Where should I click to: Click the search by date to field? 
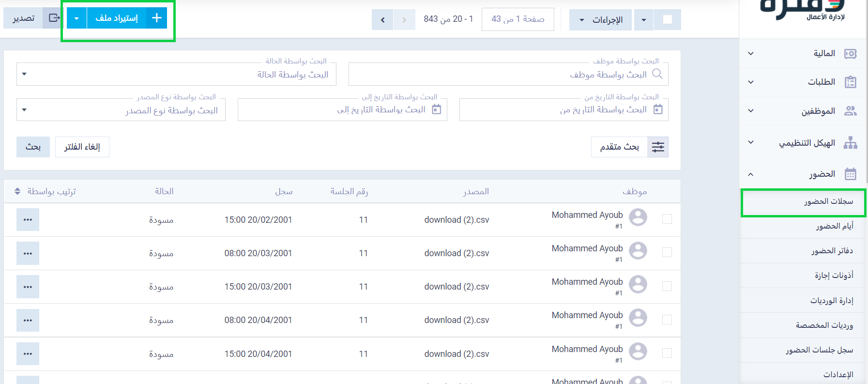[x=342, y=110]
